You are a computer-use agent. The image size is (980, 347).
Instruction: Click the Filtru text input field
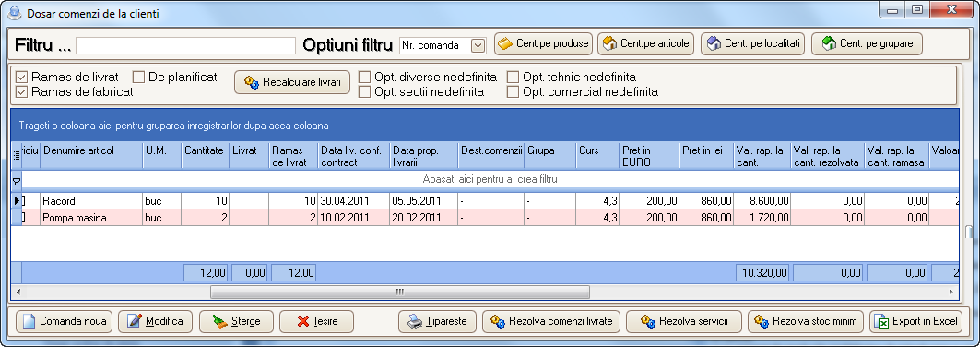click(185, 45)
